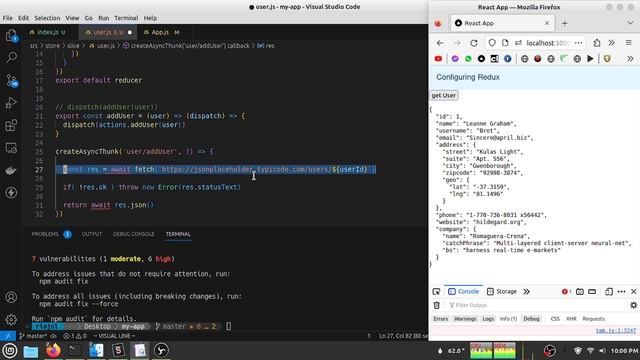Open a new Firefox tab
Viewport: 640px width, 360px height.
564,23
